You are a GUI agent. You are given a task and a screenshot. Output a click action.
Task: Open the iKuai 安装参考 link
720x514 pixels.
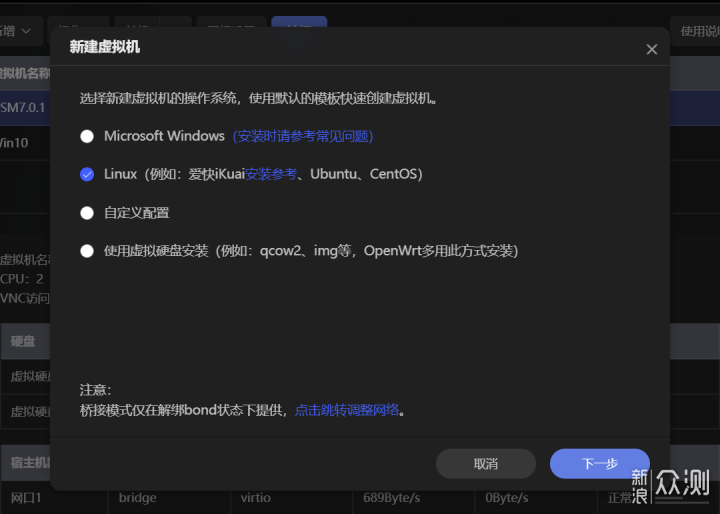click(x=271, y=174)
